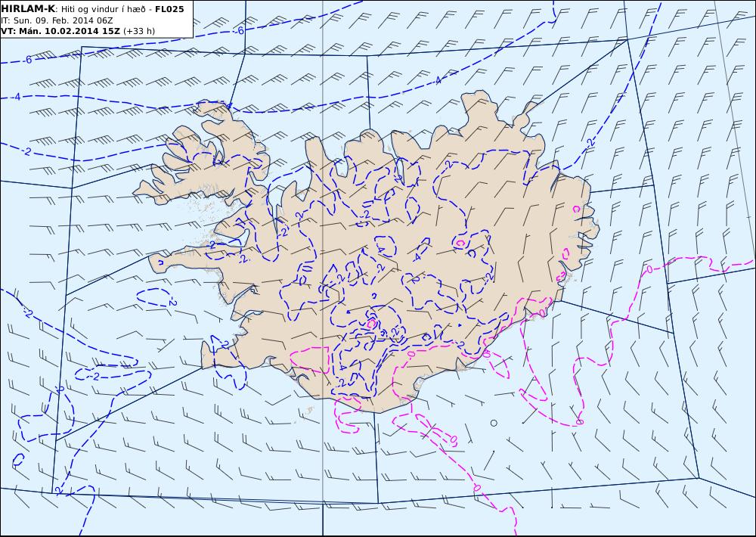Click the '(+33 h)' forecast offset text
The width and height of the screenshot is (756, 537).
pyautogui.click(x=139, y=31)
